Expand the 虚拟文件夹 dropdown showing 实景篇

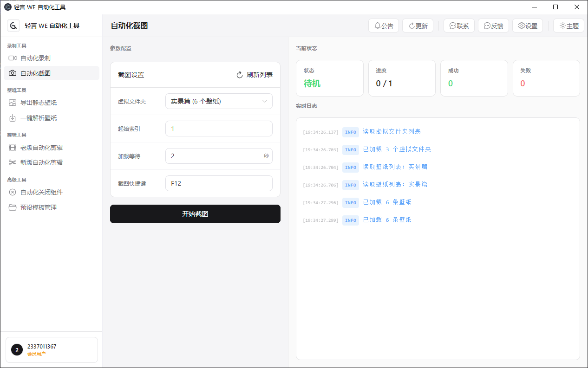(218, 101)
